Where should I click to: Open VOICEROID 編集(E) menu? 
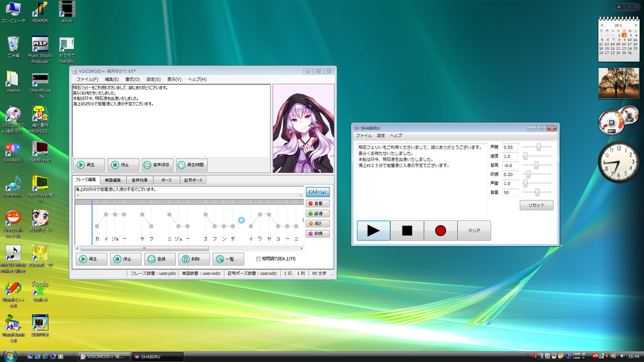click(x=112, y=79)
